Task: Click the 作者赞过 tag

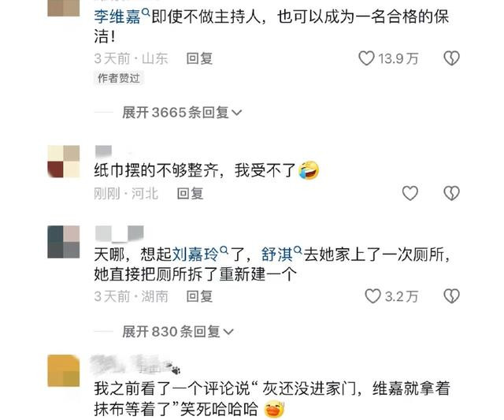Action: 119,79
